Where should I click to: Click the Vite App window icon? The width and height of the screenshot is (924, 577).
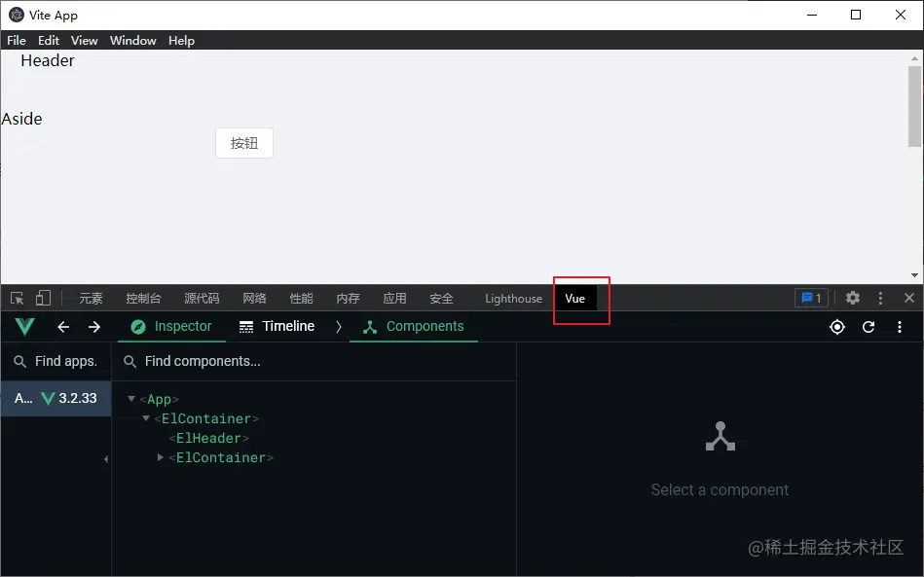pos(16,15)
